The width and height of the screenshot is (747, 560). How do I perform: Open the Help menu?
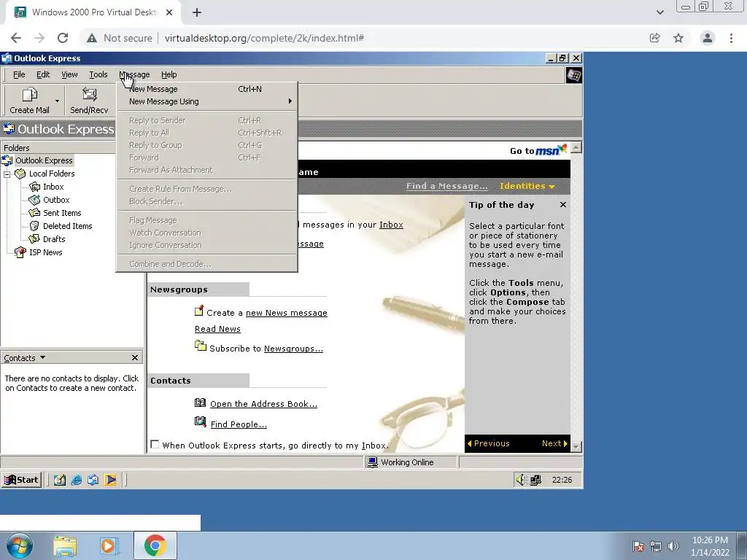click(x=169, y=74)
